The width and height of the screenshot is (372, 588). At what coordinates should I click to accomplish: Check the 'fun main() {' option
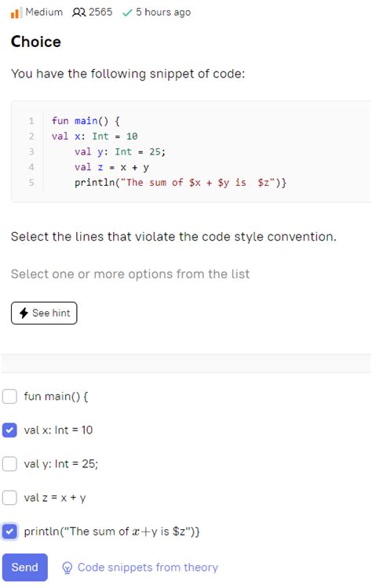(x=9, y=397)
